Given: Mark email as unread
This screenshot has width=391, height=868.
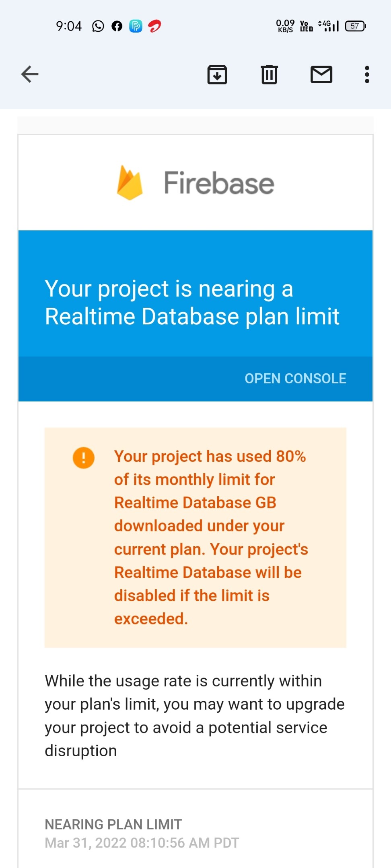Looking at the screenshot, I should (x=321, y=74).
